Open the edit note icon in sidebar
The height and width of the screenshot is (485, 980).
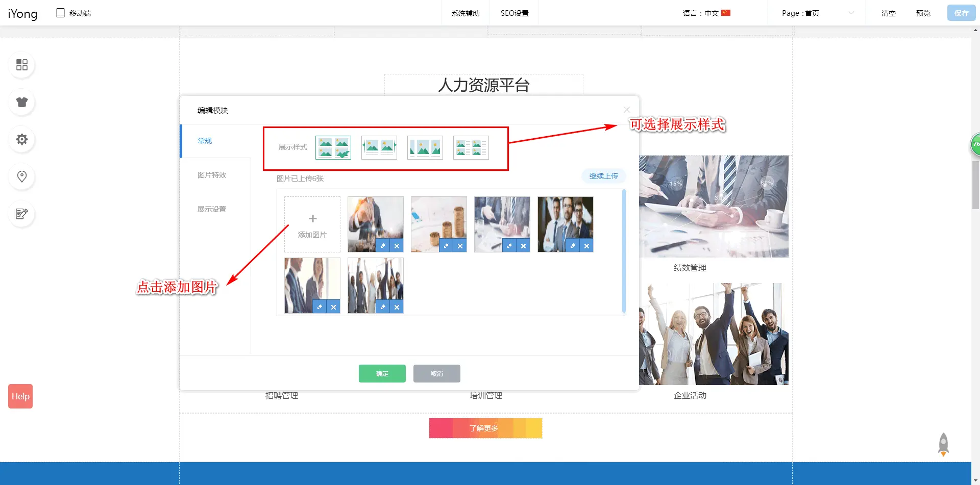[x=21, y=214]
